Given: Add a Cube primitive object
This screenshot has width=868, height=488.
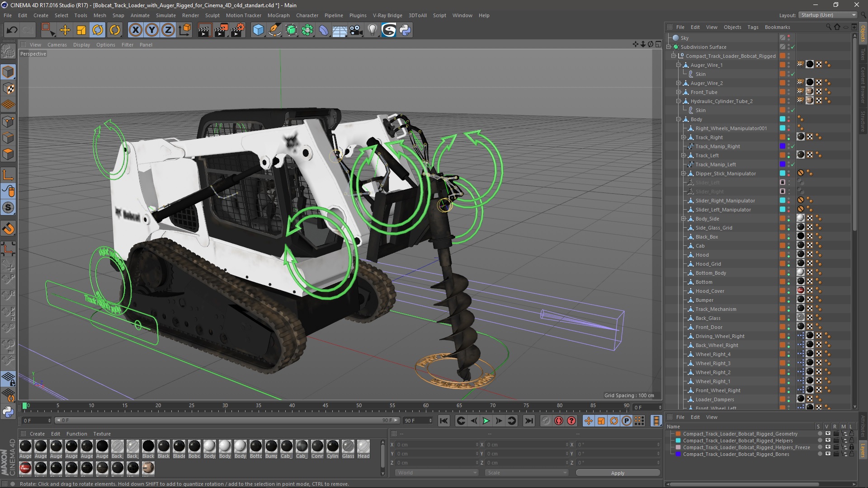Looking at the screenshot, I should [258, 30].
